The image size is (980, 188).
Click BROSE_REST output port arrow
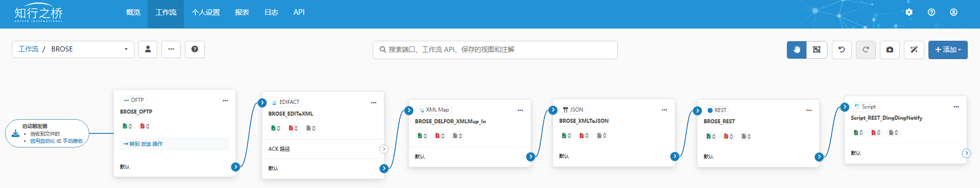click(x=819, y=156)
